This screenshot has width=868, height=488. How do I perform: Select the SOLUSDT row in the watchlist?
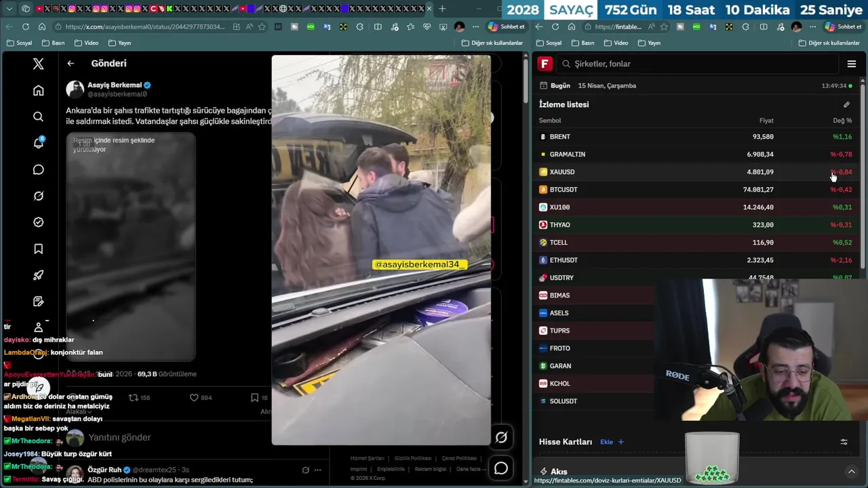(x=595, y=401)
